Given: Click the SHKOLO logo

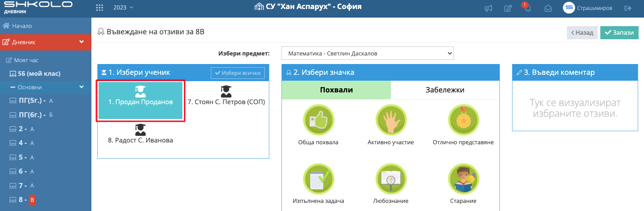Looking at the screenshot, I should tap(38, 7).
